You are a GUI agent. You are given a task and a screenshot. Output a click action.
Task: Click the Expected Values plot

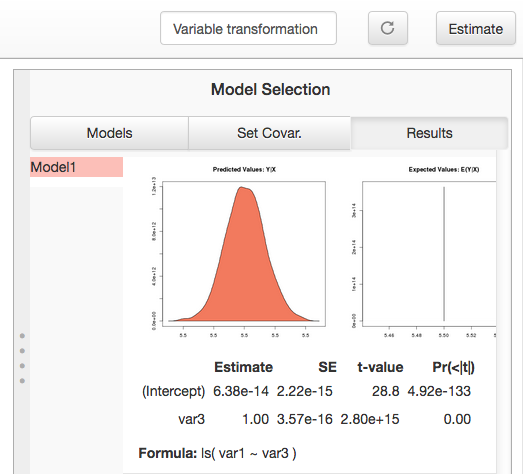(x=429, y=254)
